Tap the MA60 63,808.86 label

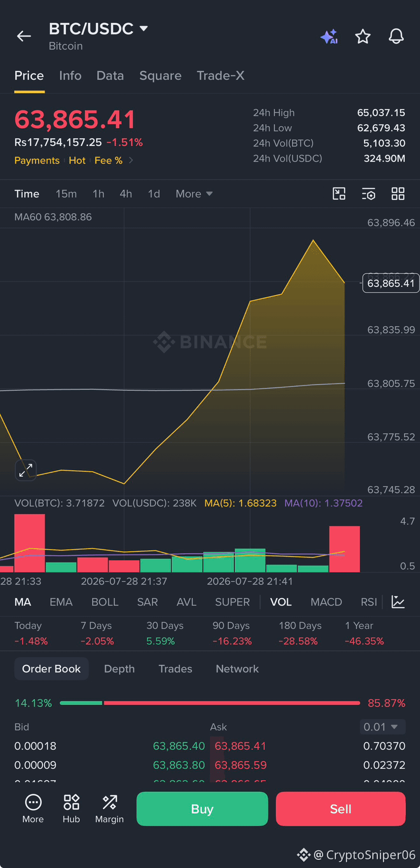pyautogui.click(x=53, y=217)
